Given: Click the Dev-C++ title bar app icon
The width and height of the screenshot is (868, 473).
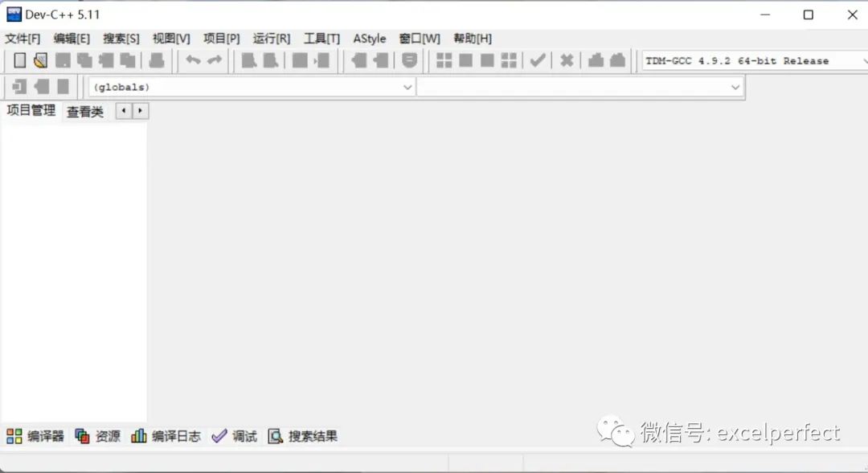Looking at the screenshot, I should click(x=14, y=14).
